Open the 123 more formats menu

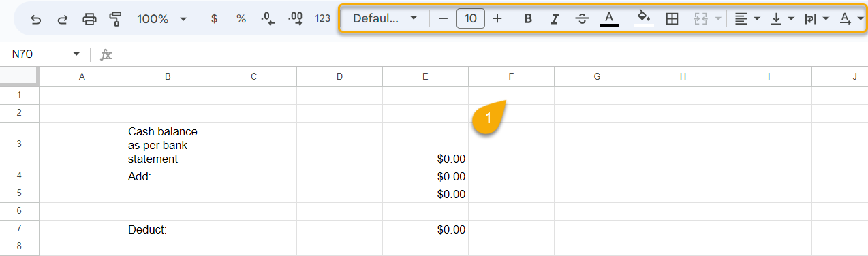click(x=323, y=19)
